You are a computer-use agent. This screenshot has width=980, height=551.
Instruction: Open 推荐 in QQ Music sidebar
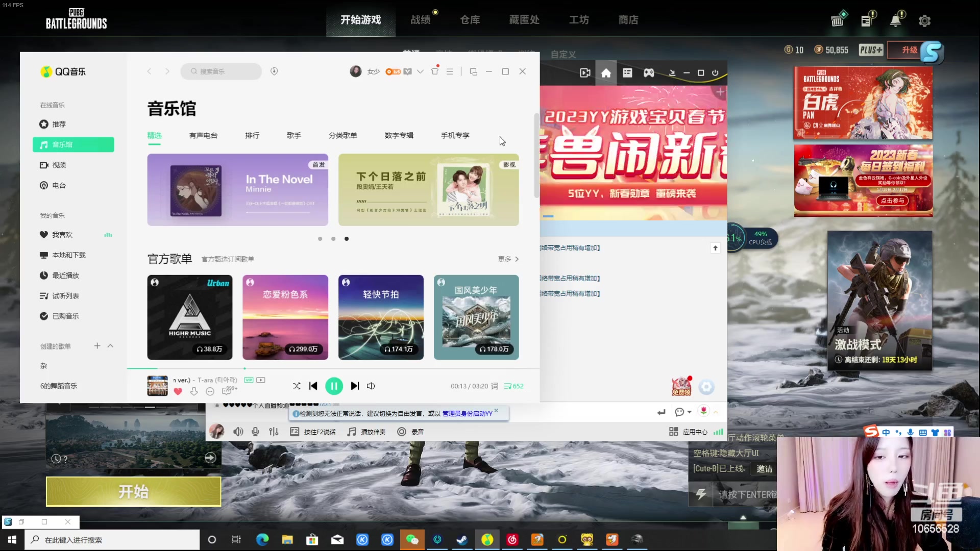[73, 124]
